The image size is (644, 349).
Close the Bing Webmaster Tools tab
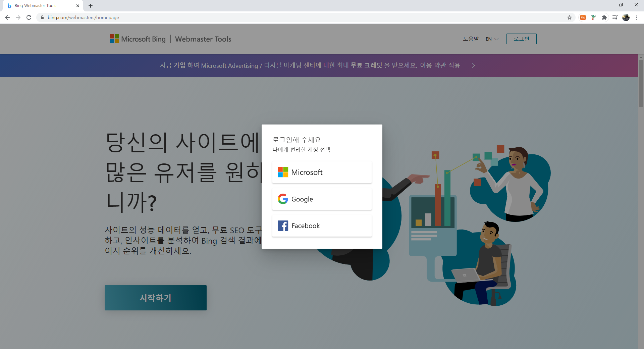pyautogui.click(x=78, y=6)
